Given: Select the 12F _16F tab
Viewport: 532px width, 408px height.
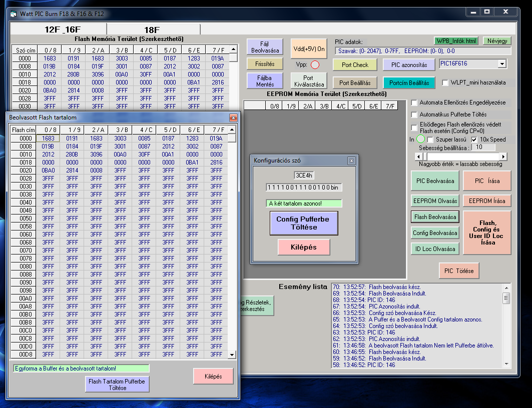Looking at the screenshot, I should click(63, 29).
